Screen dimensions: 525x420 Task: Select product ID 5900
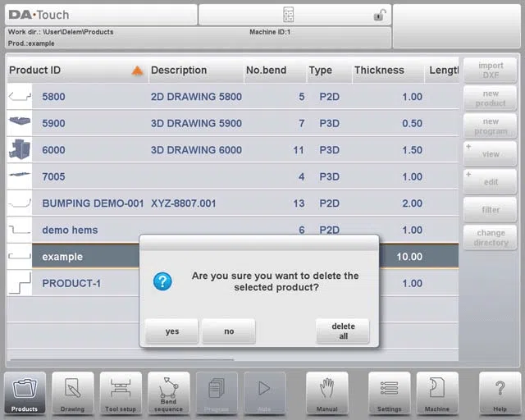pos(53,123)
